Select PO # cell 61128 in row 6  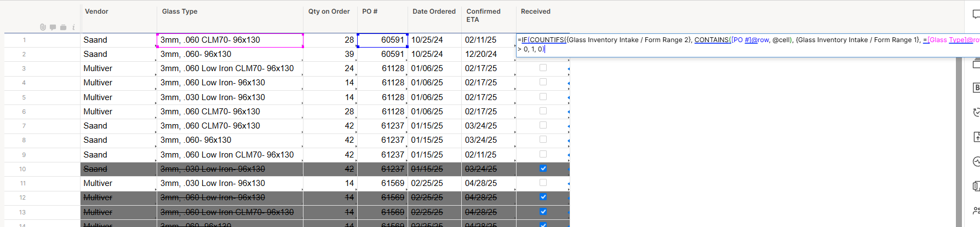click(x=382, y=112)
